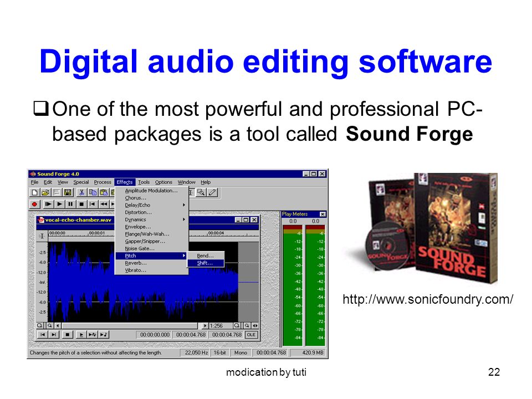Select Shift in the Pitch submenu

pos(206,263)
